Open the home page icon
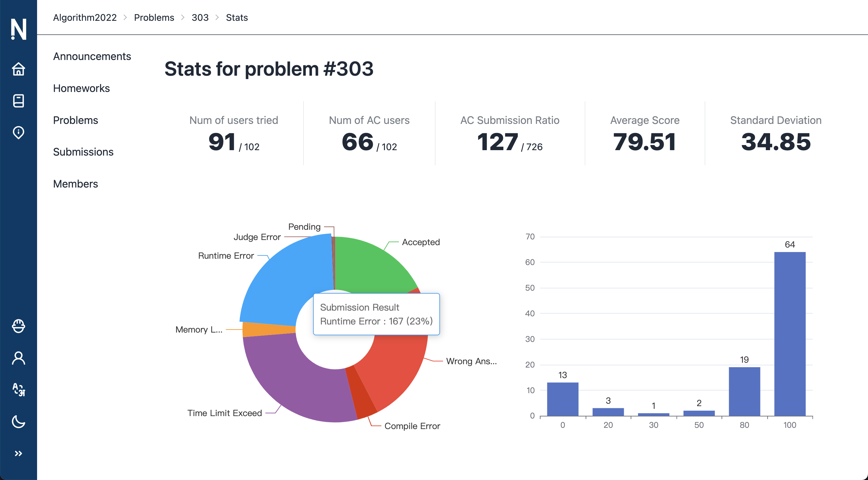868x480 pixels. click(18, 69)
